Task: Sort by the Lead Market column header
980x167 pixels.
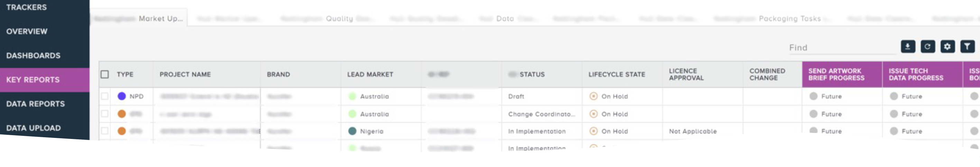Action: pyautogui.click(x=370, y=74)
